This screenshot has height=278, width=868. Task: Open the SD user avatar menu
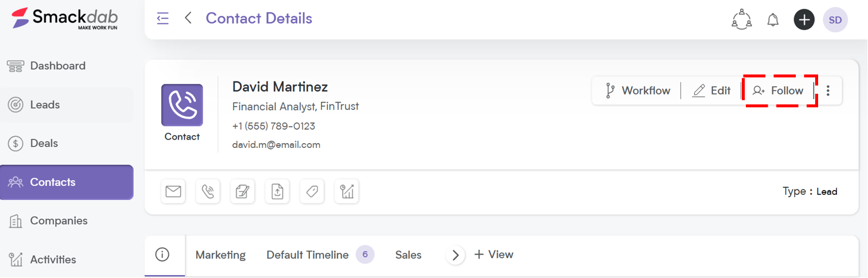(x=835, y=20)
